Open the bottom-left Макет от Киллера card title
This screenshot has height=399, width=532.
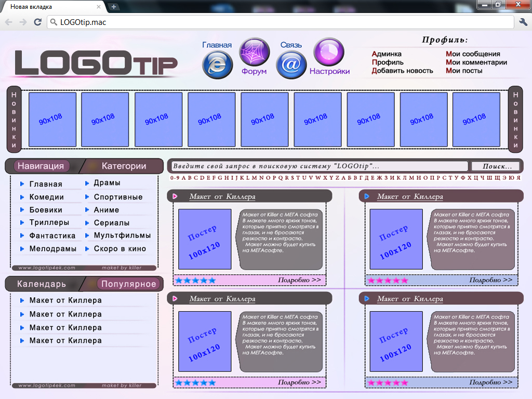tap(222, 299)
